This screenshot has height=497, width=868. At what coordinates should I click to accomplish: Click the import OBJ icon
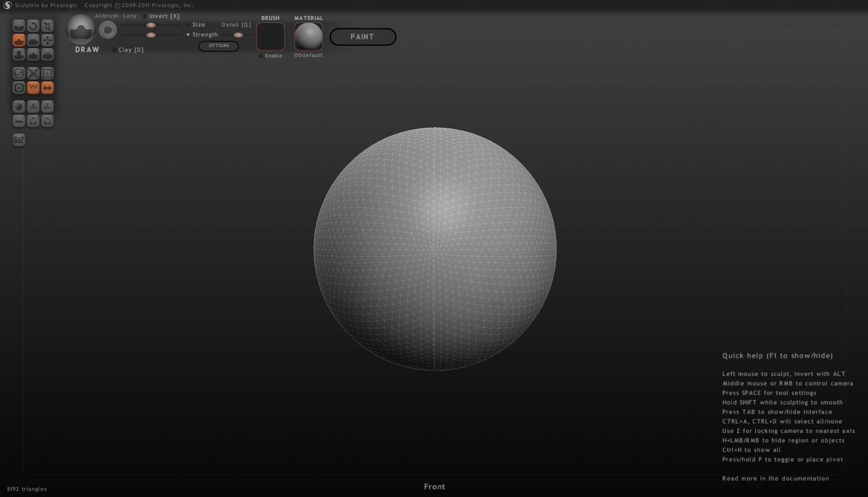point(33,107)
